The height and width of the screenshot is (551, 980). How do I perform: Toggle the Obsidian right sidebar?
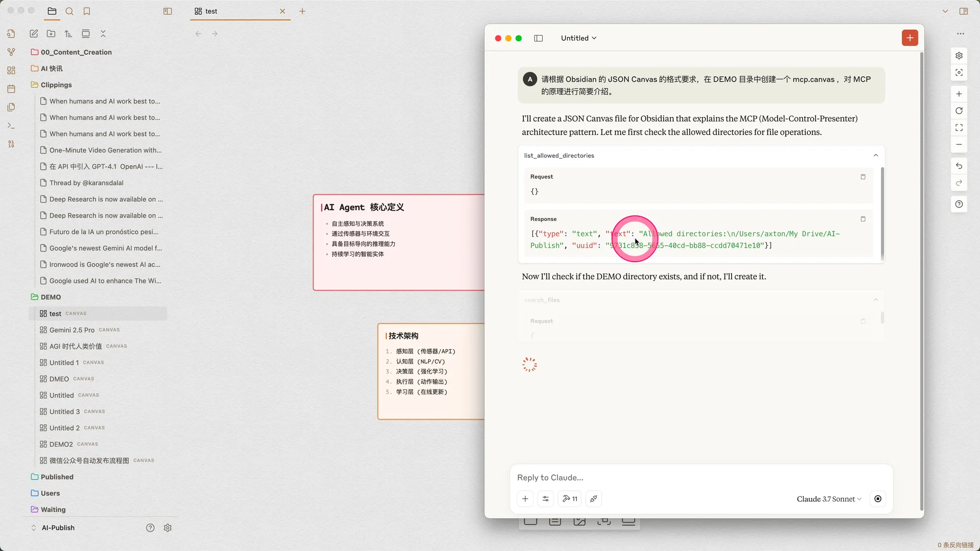[964, 11]
